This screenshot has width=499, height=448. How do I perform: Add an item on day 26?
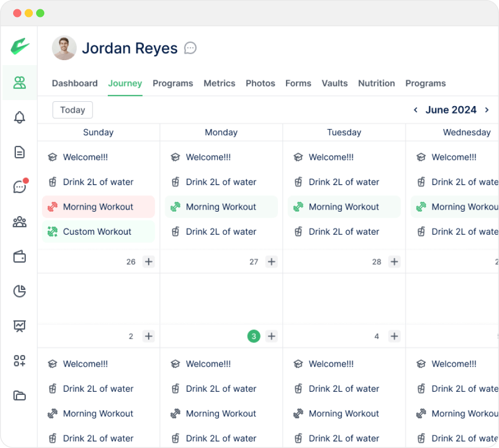149,261
